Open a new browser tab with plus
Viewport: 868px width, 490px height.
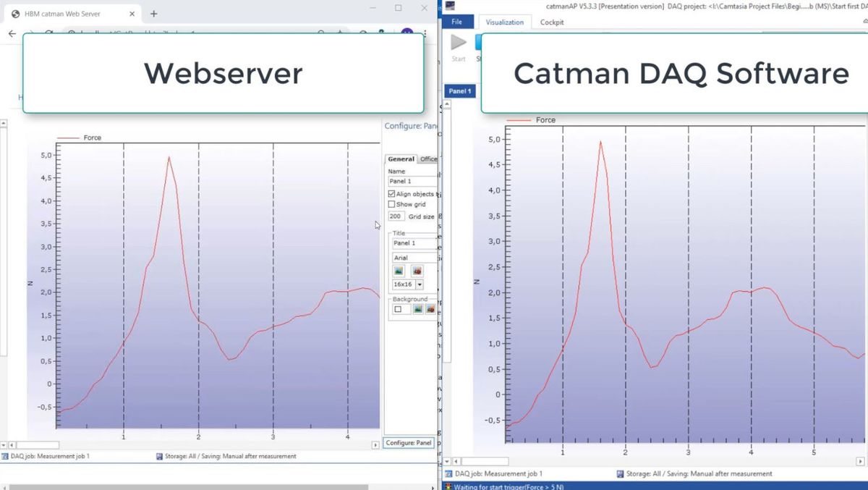(154, 14)
